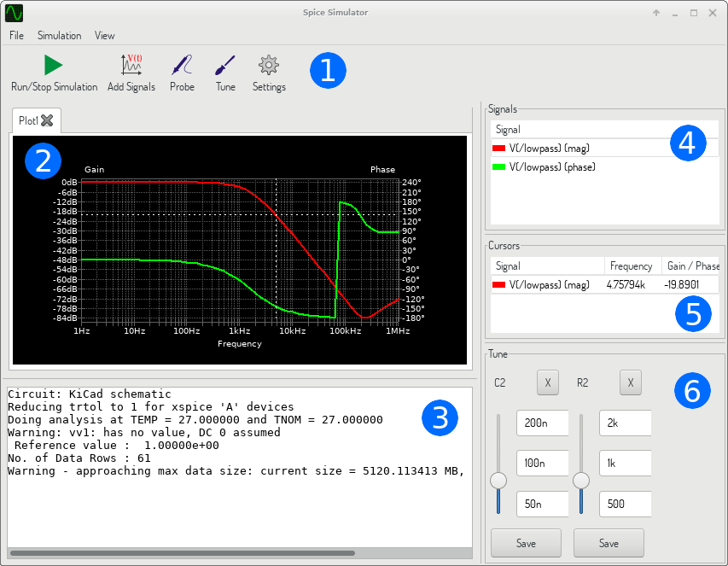Viewport: 728px width, 566px height.
Task: Run the simulation with the green play icon
Action: point(51,64)
